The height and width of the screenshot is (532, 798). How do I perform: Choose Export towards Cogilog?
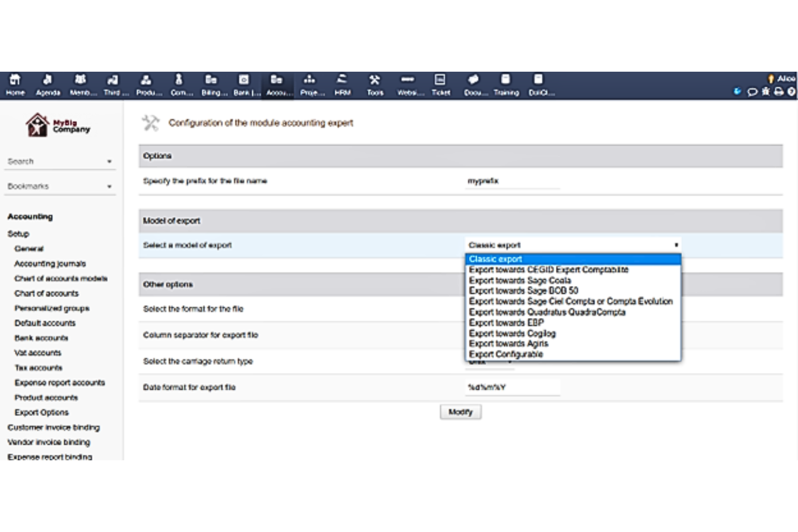[573, 333]
